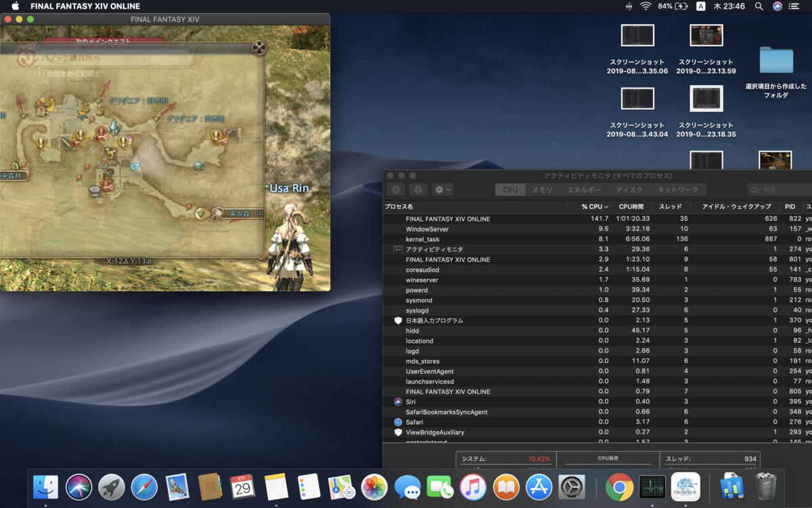Switch to the エネルギー tab
The image size is (812, 508).
(x=584, y=190)
